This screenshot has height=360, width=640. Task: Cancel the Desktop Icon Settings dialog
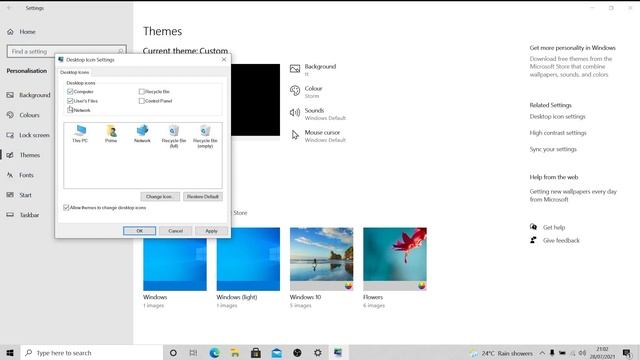click(176, 231)
